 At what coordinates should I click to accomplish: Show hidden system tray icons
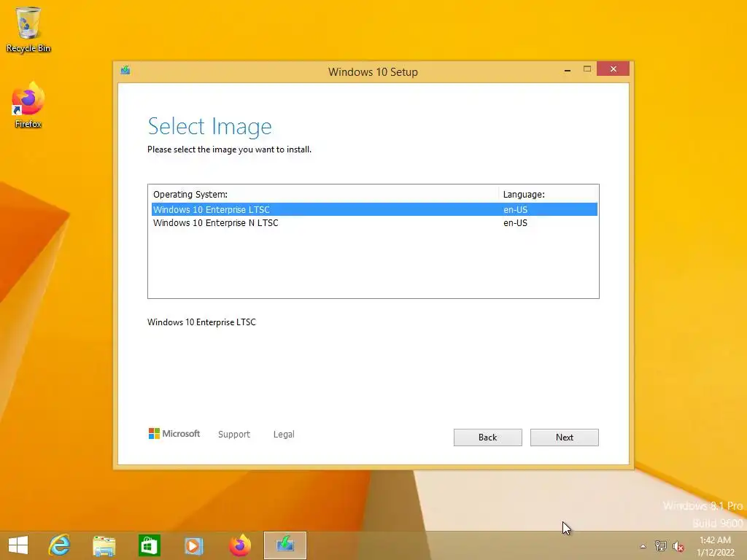tap(643, 546)
